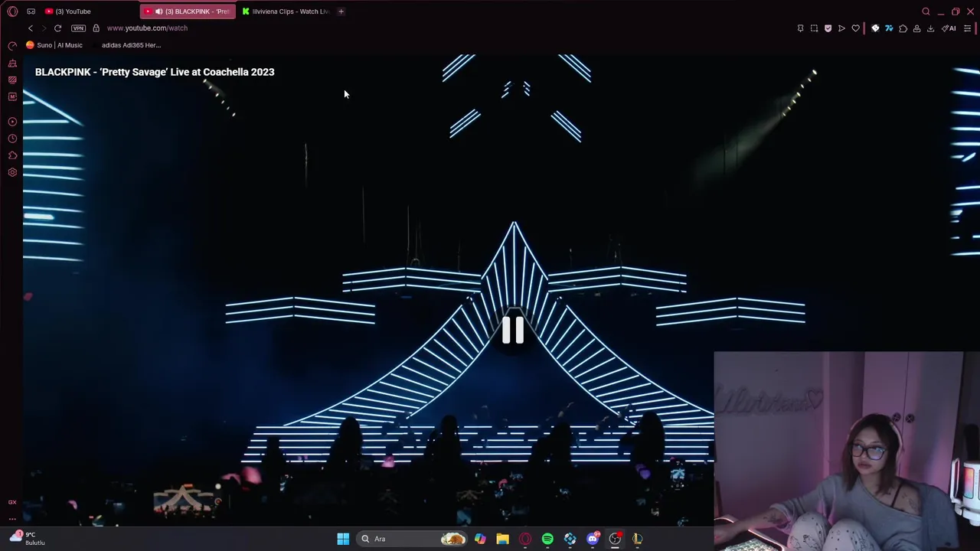Open the Twitch-style sidebar panel icon
This screenshot has height=551, width=980.
(x=12, y=96)
